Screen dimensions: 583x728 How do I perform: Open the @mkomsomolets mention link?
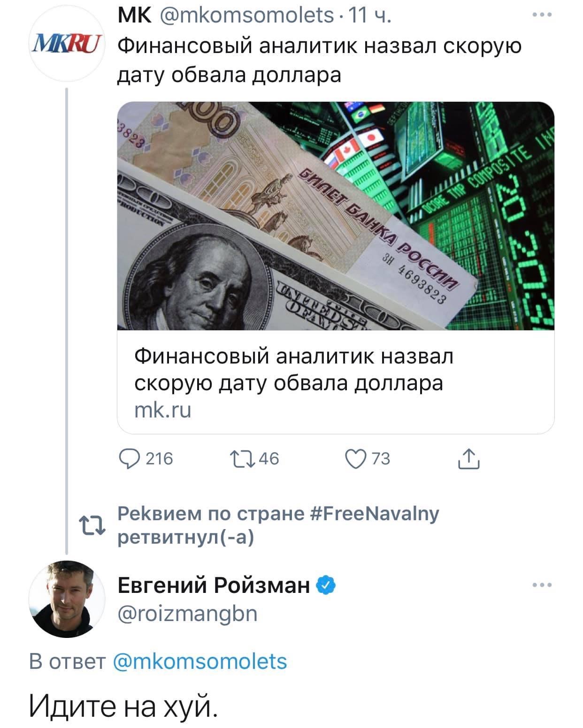pos(200,661)
